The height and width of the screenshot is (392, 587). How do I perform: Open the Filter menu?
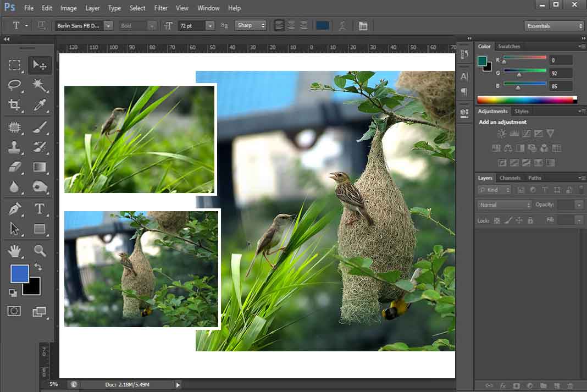click(x=160, y=8)
